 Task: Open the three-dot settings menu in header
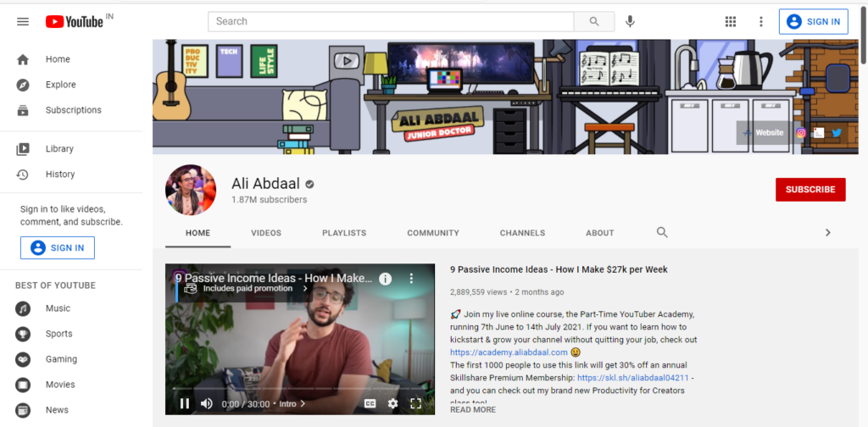761,21
